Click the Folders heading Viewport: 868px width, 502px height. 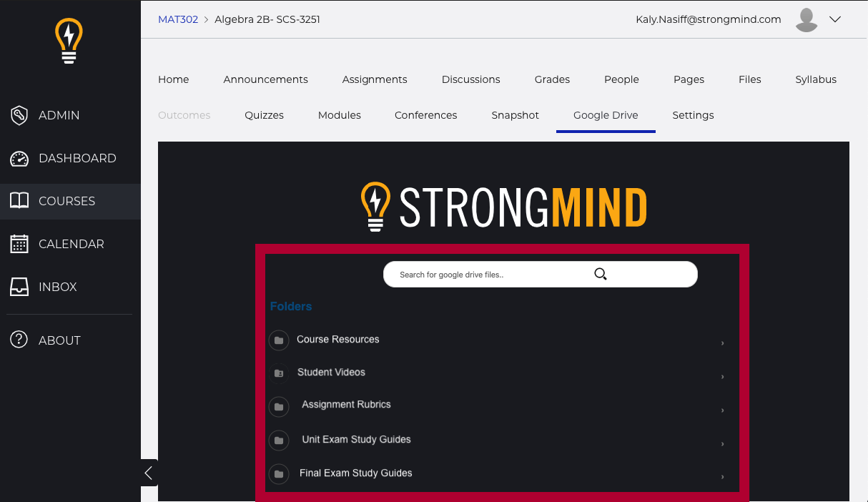(x=291, y=306)
